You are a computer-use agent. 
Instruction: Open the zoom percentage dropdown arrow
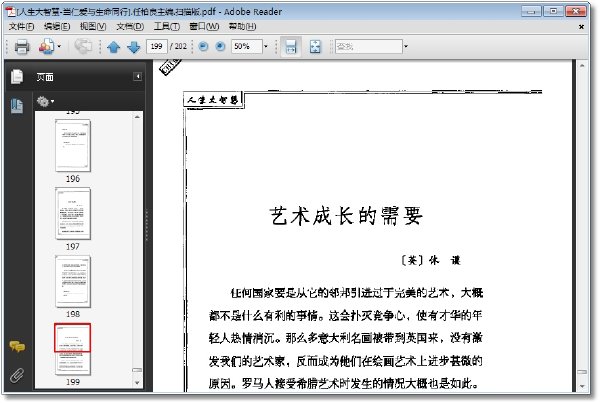click(x=266, y=47)
